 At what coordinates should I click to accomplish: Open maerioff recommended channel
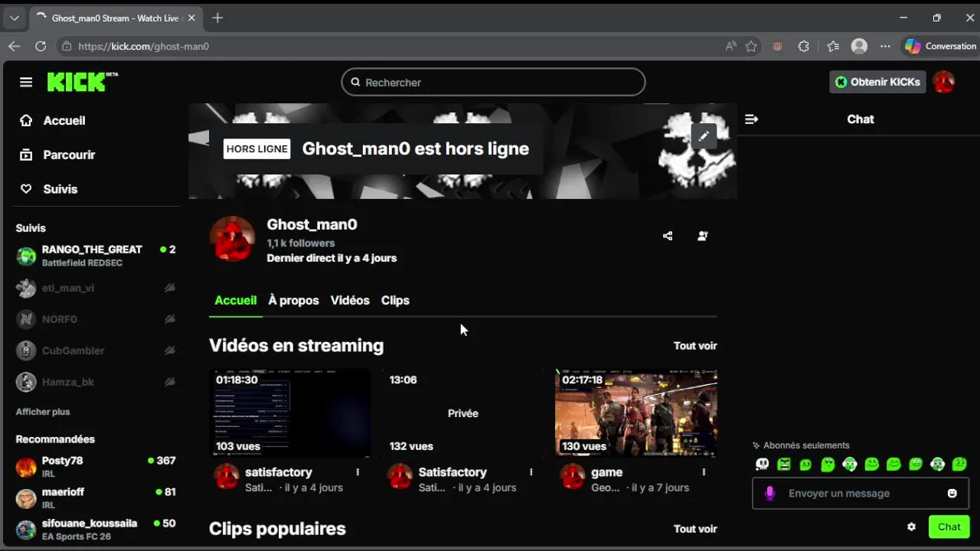pos(96,498)
